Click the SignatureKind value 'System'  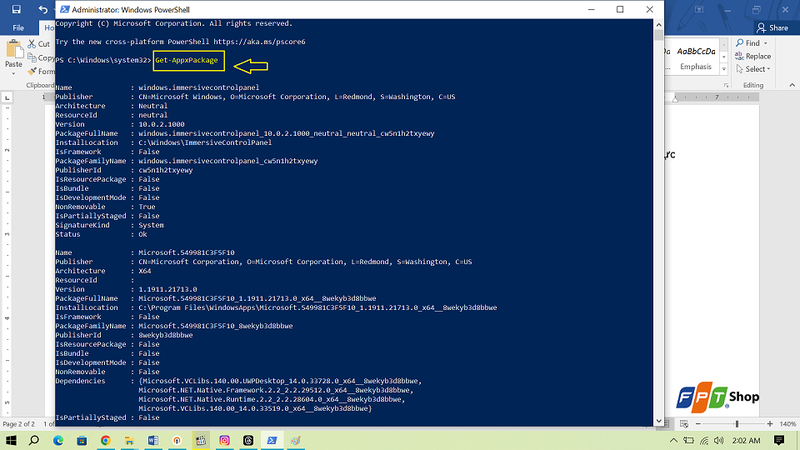point(151,225)
